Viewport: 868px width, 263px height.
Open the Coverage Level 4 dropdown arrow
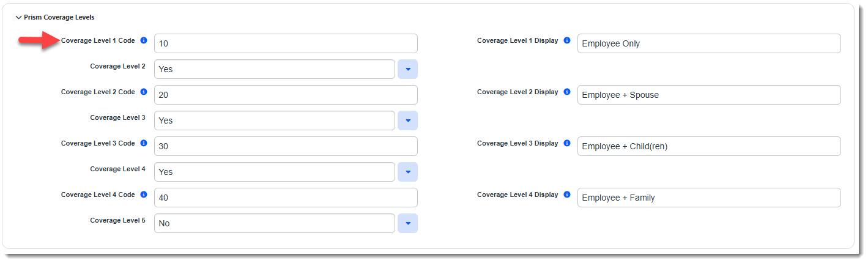coord(407,172)
